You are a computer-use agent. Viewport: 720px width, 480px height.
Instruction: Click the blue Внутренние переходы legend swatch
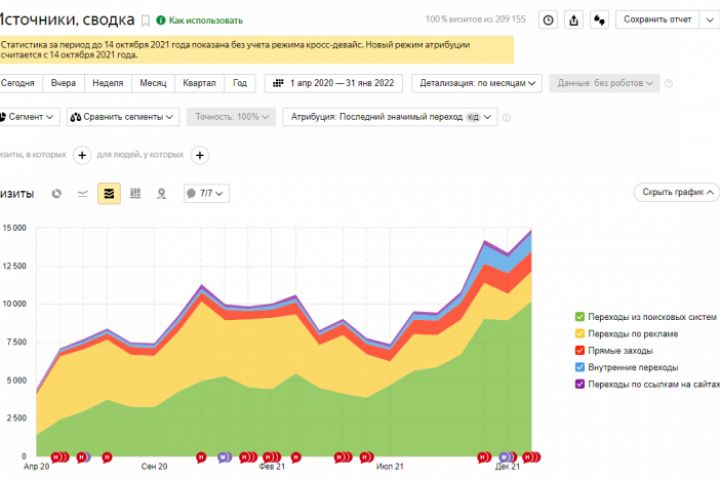[580, 367]
